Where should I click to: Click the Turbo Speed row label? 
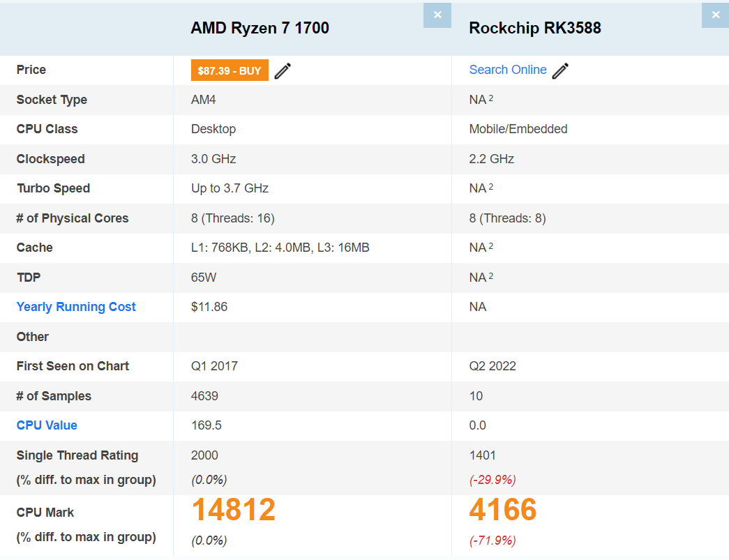click(54, 188)
